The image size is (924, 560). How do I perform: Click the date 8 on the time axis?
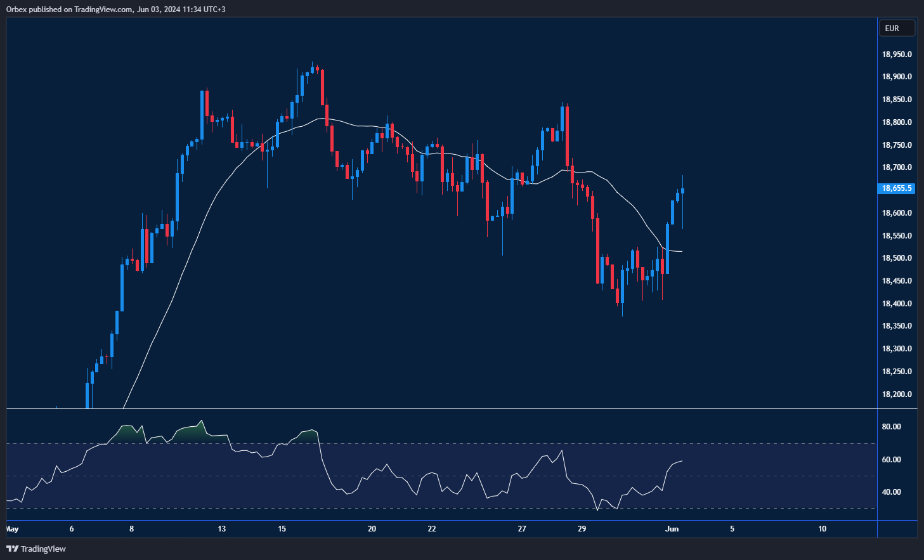131,529
